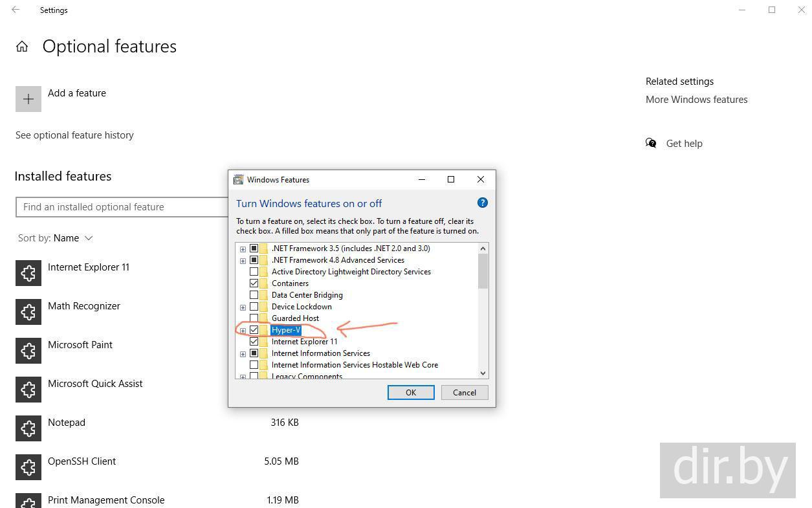Open Settings home via house icon
This screenshot has width=812, height=508.
coord(22,47)
